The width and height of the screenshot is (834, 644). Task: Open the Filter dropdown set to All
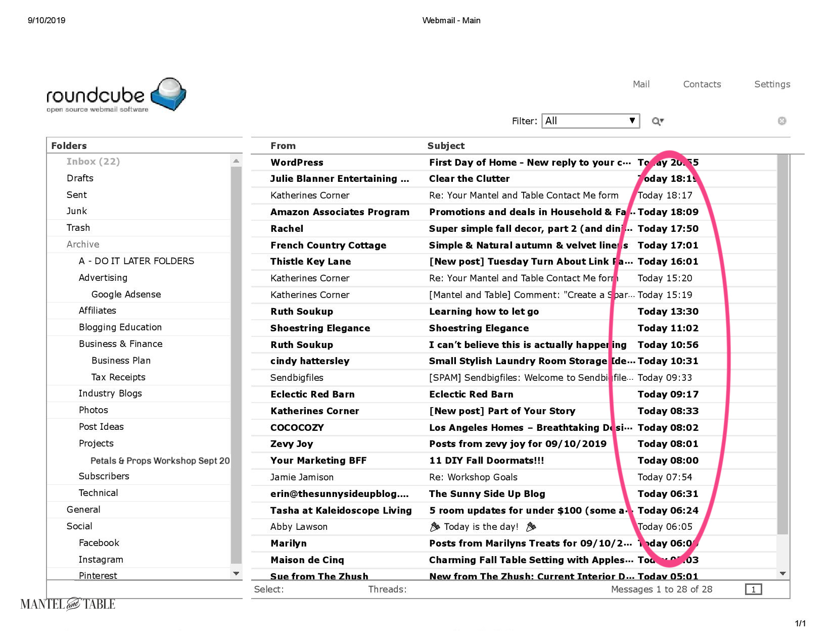[590, 121]
